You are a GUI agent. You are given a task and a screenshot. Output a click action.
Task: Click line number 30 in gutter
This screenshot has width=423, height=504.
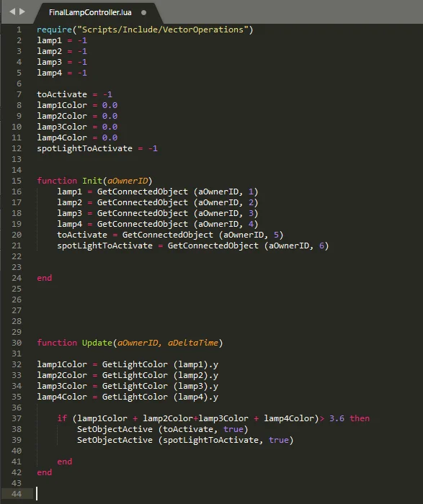pyautogui.click(x=17, y=343)
